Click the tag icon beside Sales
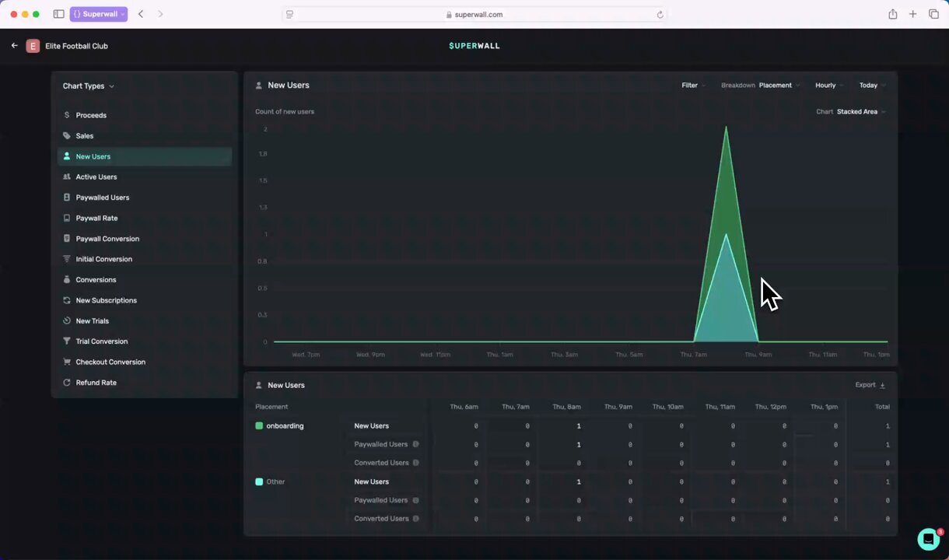The height and width of the screenshot is (560, 949). point(67,136)
